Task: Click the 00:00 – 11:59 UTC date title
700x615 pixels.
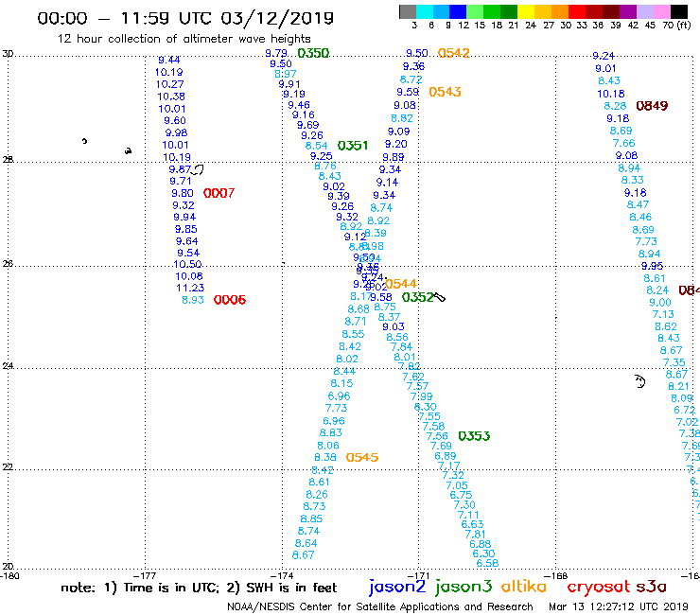Action: coord(185,18)
